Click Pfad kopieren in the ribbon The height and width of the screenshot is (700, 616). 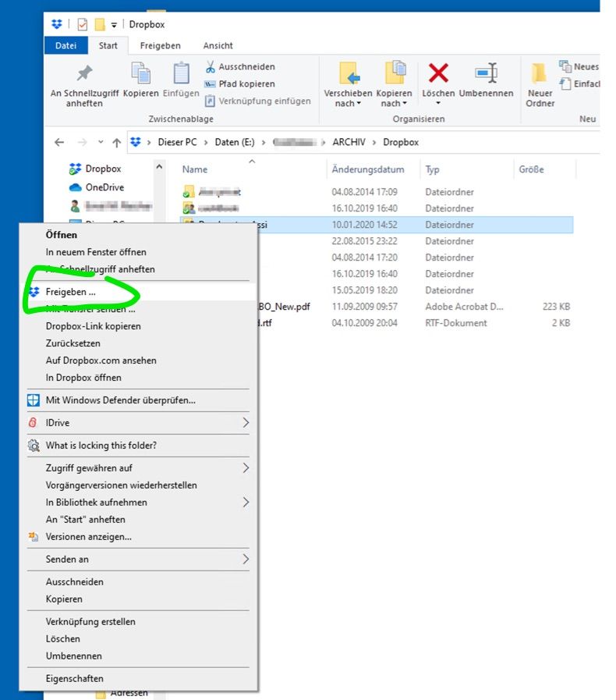click(x=246, y=84)
